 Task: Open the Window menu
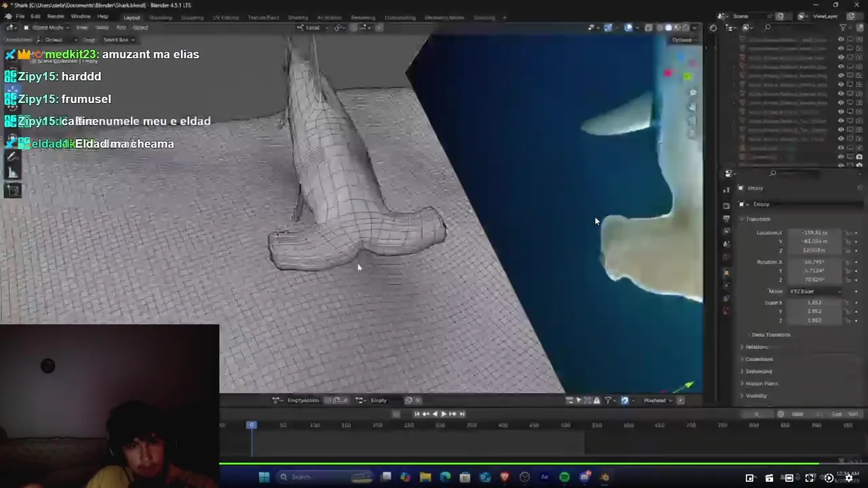pyautogui.click(x=80, y=16)
